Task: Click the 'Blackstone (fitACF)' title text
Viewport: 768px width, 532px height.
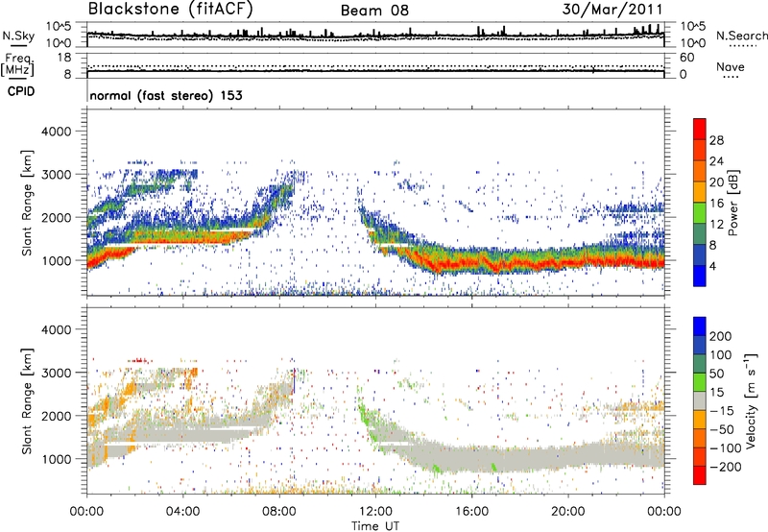Action: click(x=170, y=10)
